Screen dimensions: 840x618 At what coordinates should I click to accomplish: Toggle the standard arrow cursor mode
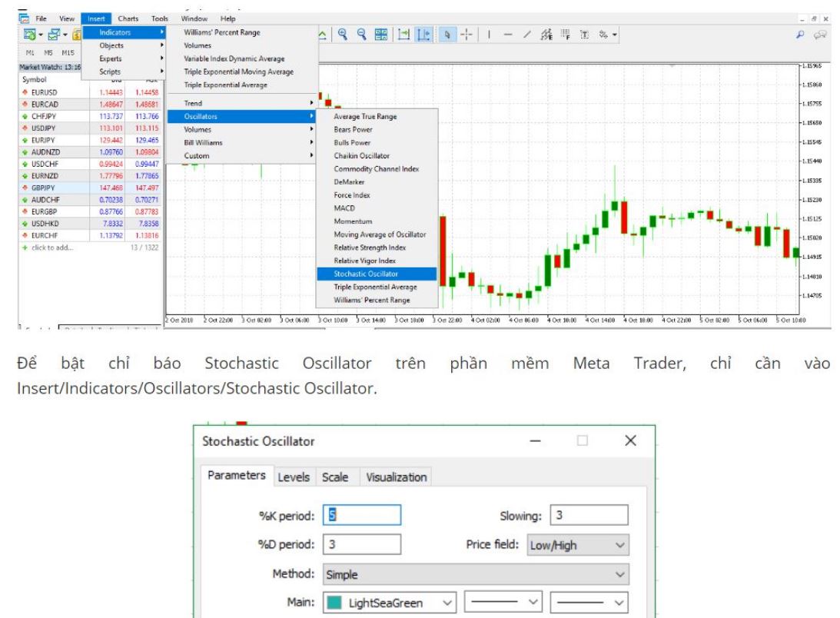(448, 35)
